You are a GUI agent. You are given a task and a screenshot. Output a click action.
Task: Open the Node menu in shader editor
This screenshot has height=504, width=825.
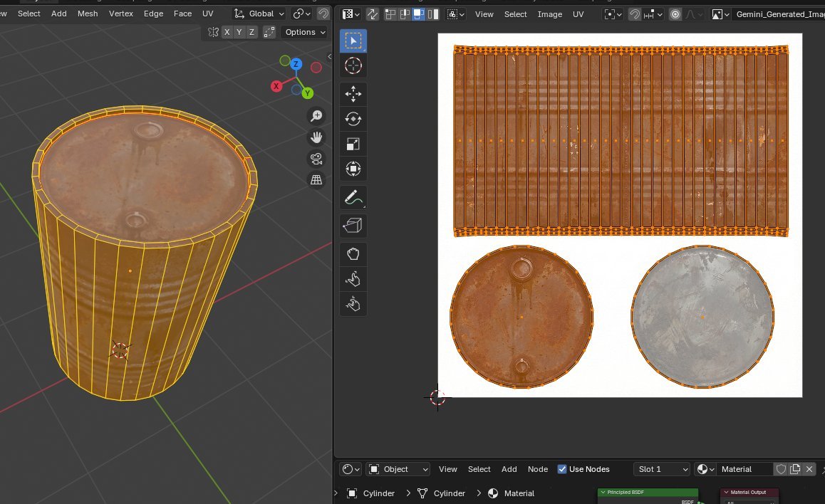click(537, 469)
